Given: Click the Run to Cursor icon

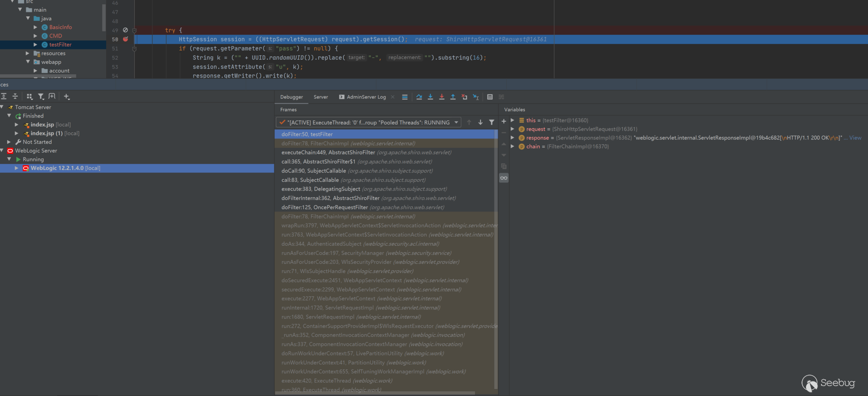Looking at the screenshot, I should pos(476,97).
